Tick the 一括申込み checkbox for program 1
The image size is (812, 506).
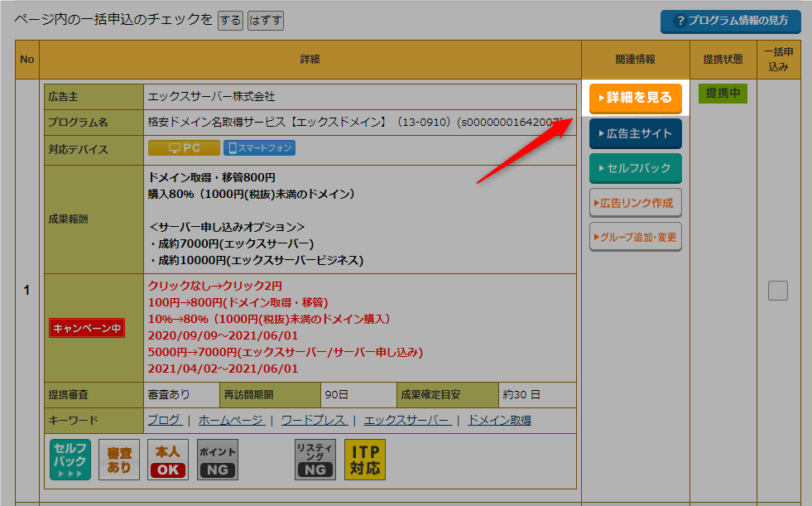pos(778,291)
